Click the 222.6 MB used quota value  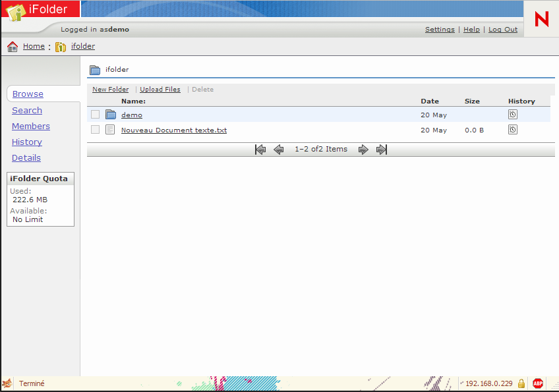point(30,200)
